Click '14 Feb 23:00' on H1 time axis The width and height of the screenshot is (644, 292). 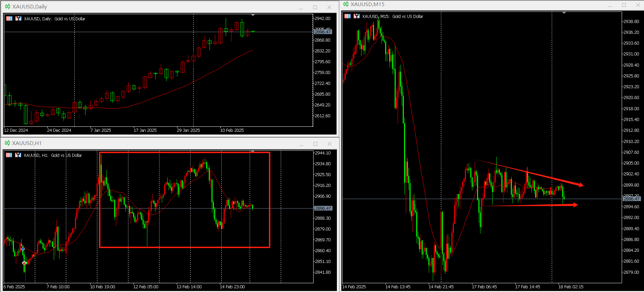232,287
